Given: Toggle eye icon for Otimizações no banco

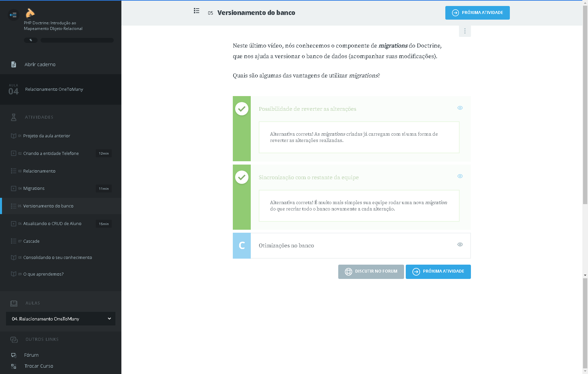Looking at the screenshot, I should (460, 244).
